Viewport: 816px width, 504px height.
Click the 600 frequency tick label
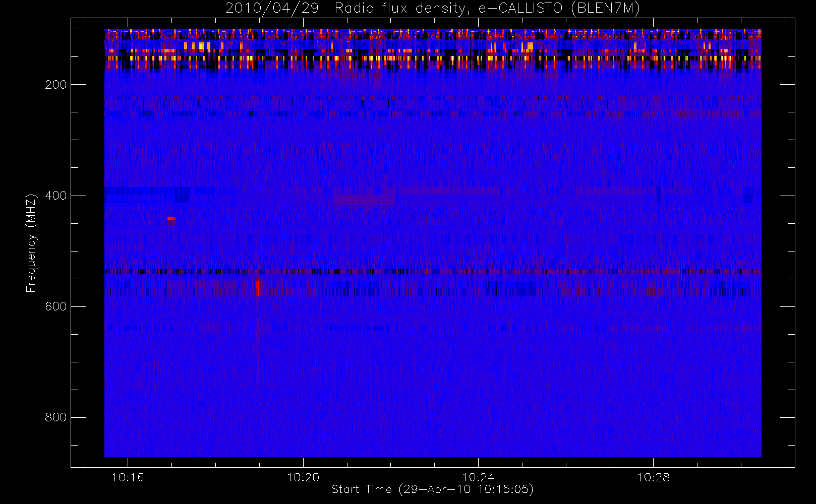coord(55,306)
